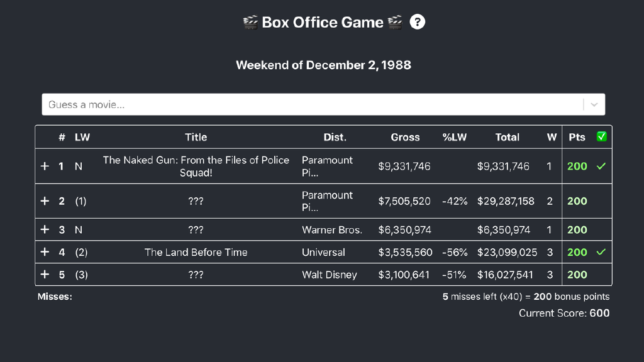Expand the Warner Bros. row plus icon

[45, 230]
